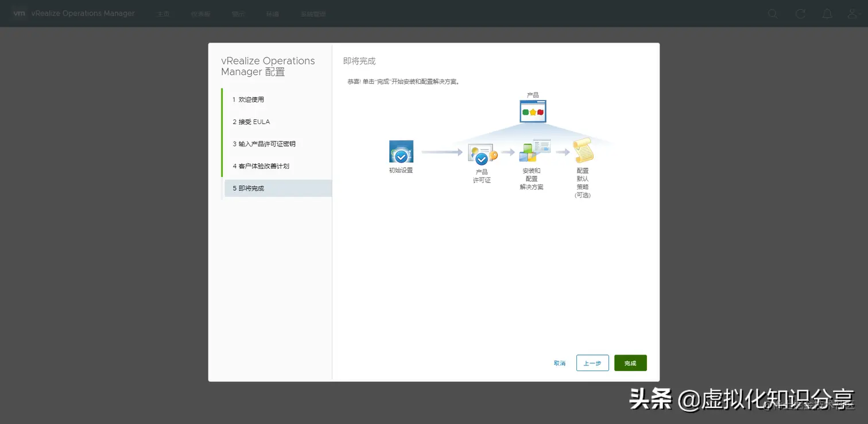Open the 警示 navigation item

238,13
